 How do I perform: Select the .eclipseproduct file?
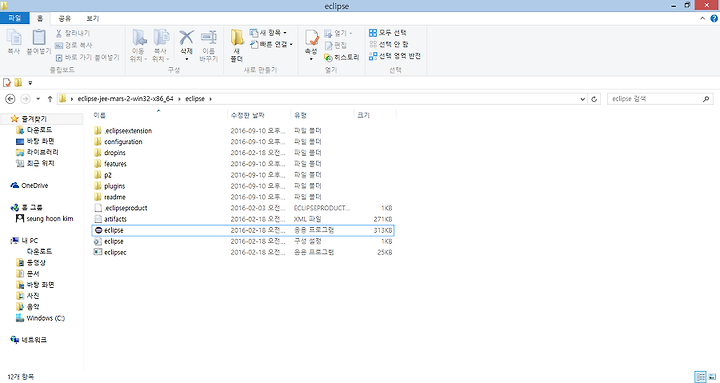pyautogui.click(x=125, y=208)
